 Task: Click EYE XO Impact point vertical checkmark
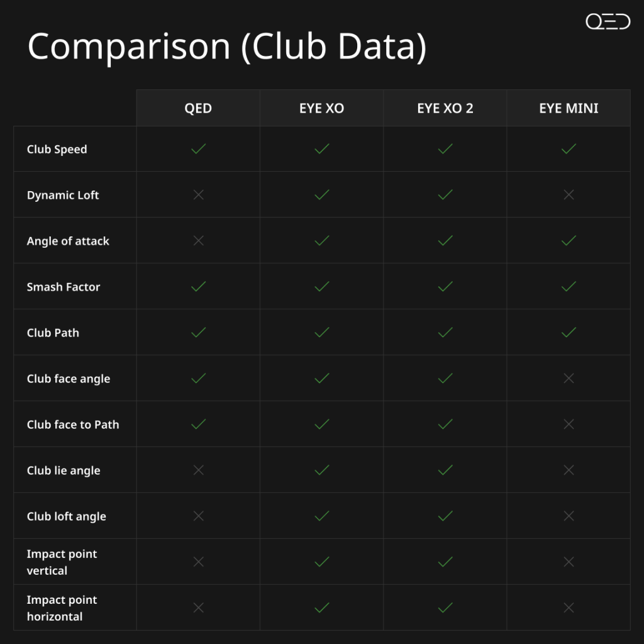pyautogui.click(x=321, y=562)
